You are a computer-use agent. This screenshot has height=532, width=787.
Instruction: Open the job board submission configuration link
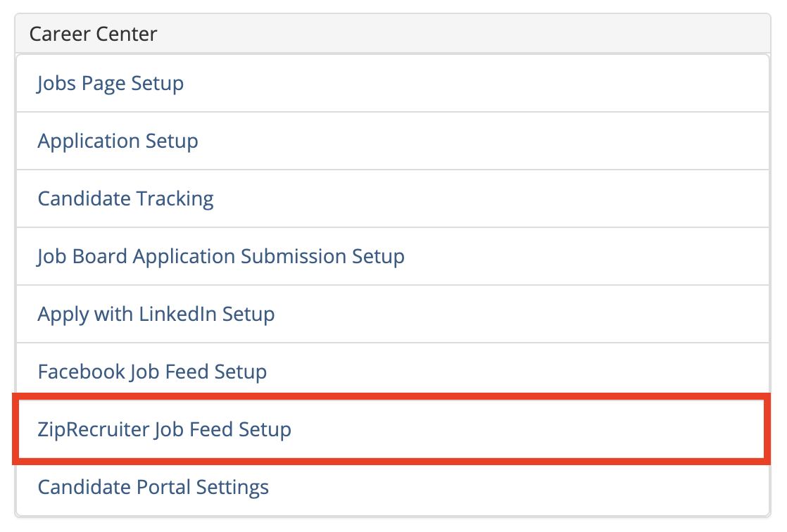221,256
